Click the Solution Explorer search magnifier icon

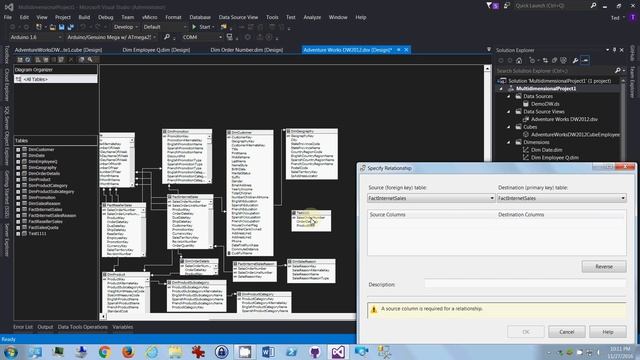coord(618,71)
